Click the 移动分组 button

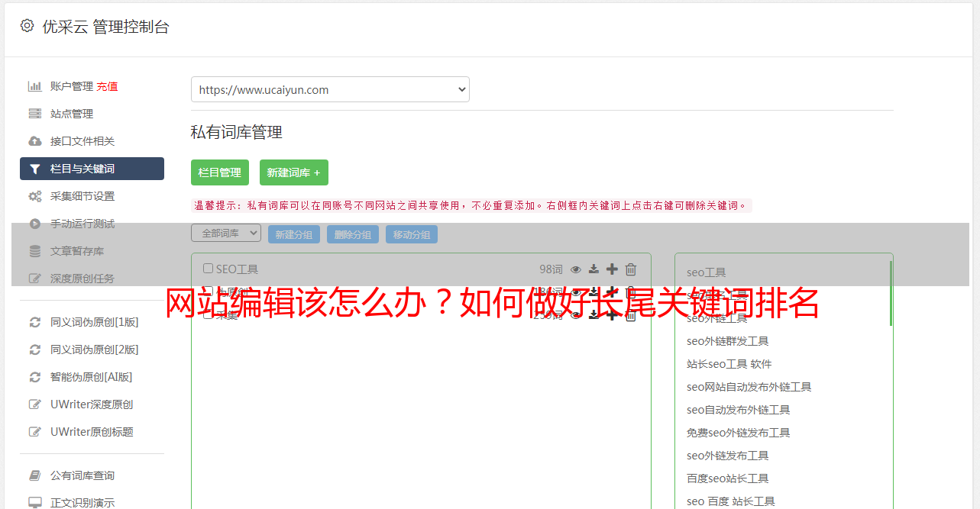point(412,235)
